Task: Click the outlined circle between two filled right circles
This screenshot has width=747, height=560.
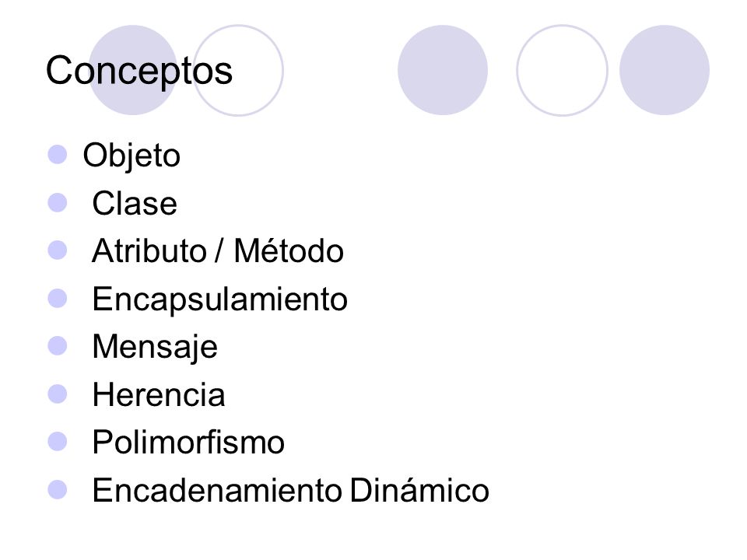Action: [x=562, y=70]
